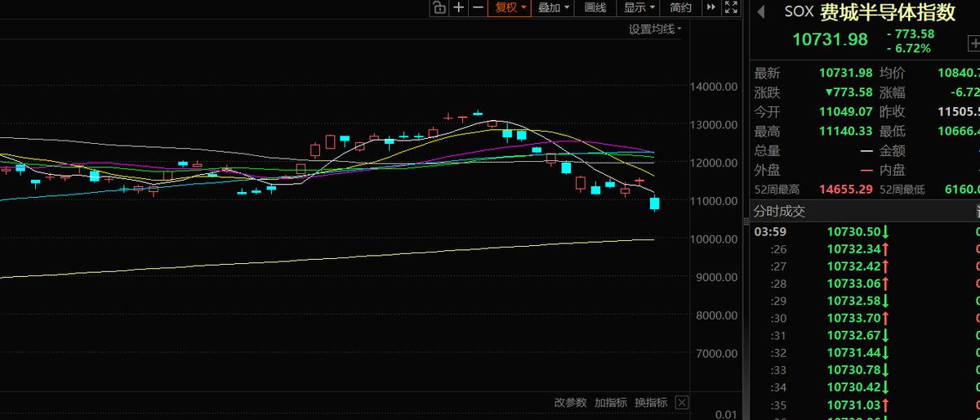
Task: Zoom out chart with minus icon
Action: click(x=478, y=7)
